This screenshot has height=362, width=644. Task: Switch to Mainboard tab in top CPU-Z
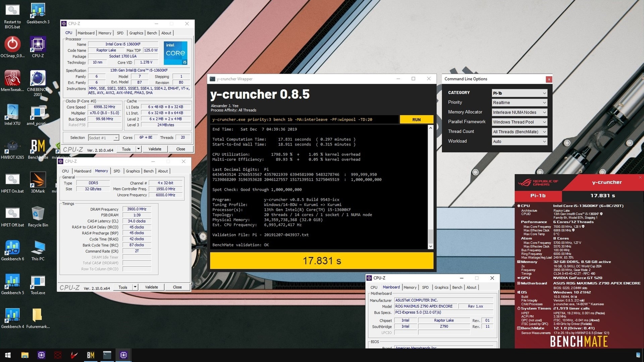tap(86, 33)
